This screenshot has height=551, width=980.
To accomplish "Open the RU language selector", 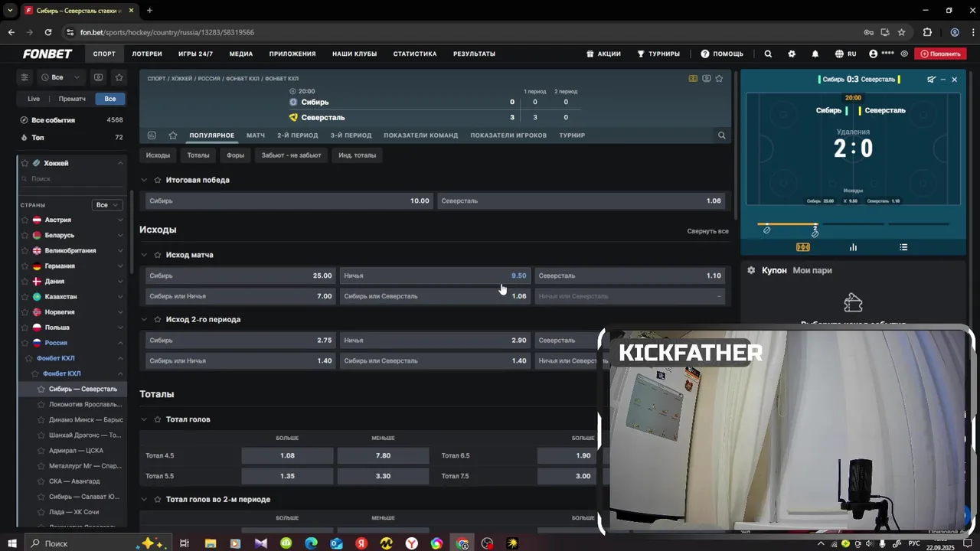I will coord(845,54).
